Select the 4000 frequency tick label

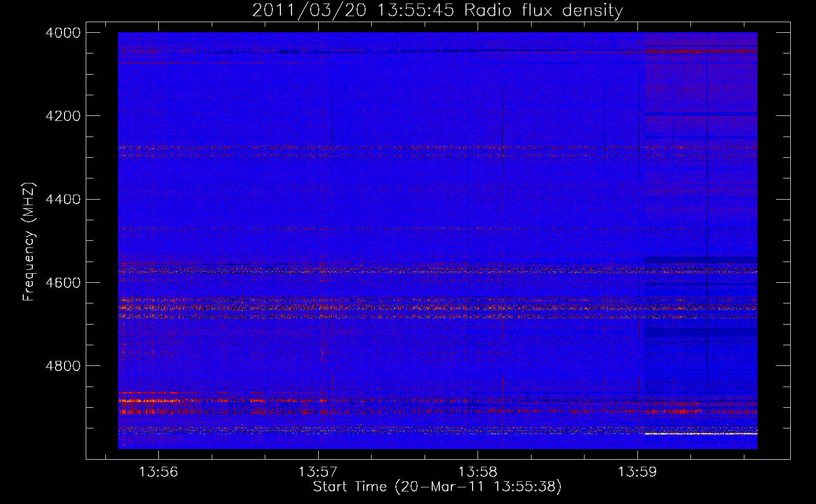point(63,33)
